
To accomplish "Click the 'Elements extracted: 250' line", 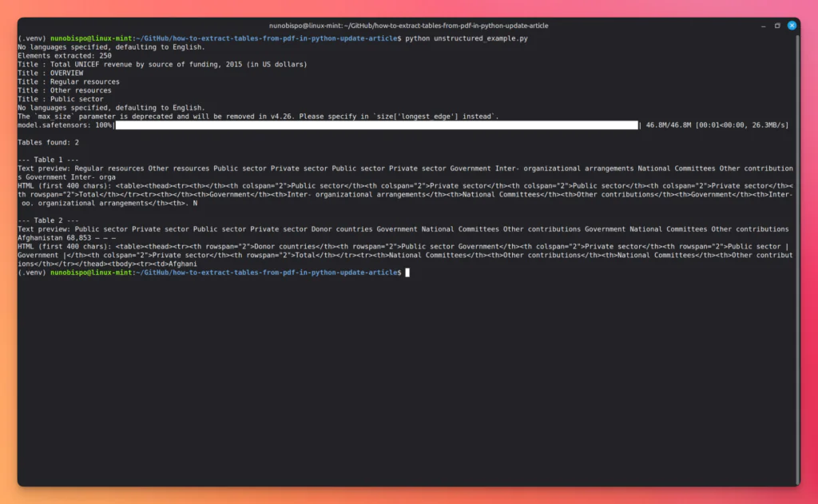I will pos(65,55).
